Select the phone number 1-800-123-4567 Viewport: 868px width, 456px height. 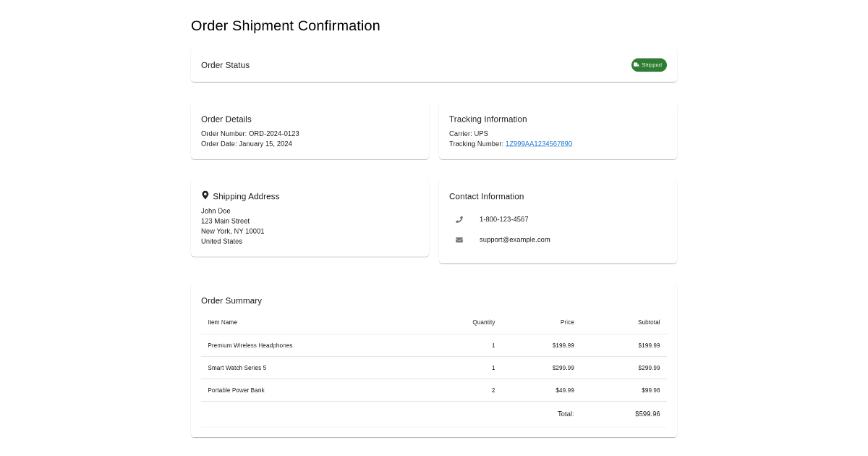point(504,219)
